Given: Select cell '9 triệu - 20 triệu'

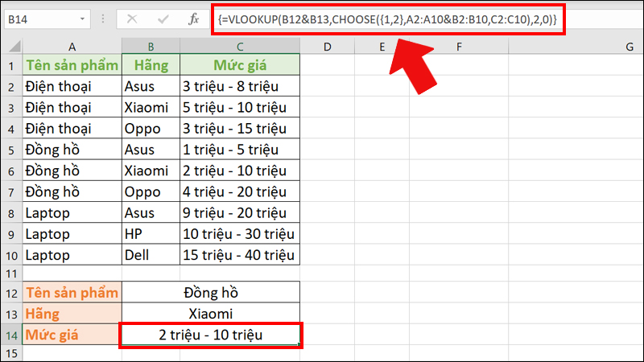Looking at the screenshot, I should click(x=240, y=212).
